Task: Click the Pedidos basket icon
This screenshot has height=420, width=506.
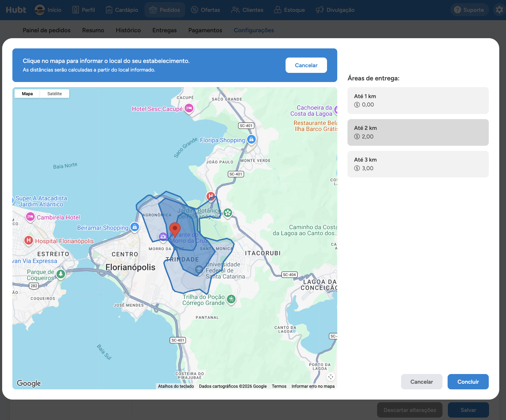Action: [x=153, y=10]
